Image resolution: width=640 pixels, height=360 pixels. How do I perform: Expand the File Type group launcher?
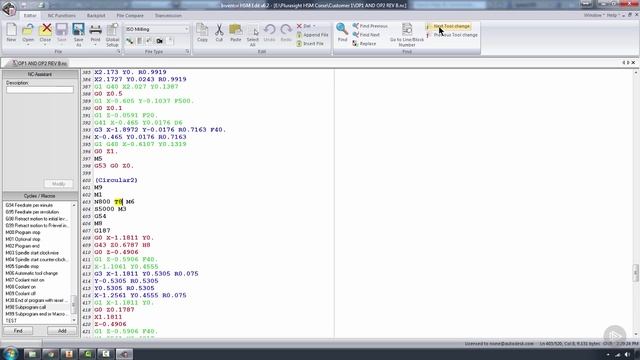(187, 52)
